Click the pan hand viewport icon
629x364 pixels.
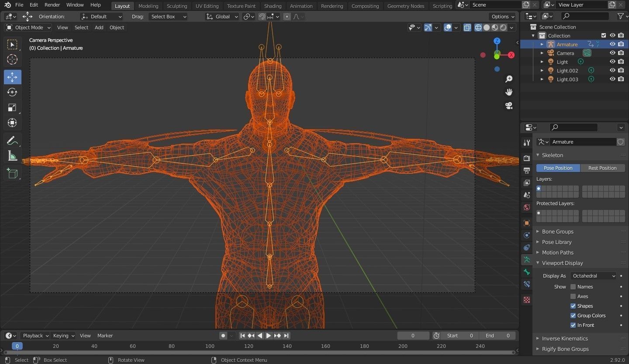coord(509,92)
